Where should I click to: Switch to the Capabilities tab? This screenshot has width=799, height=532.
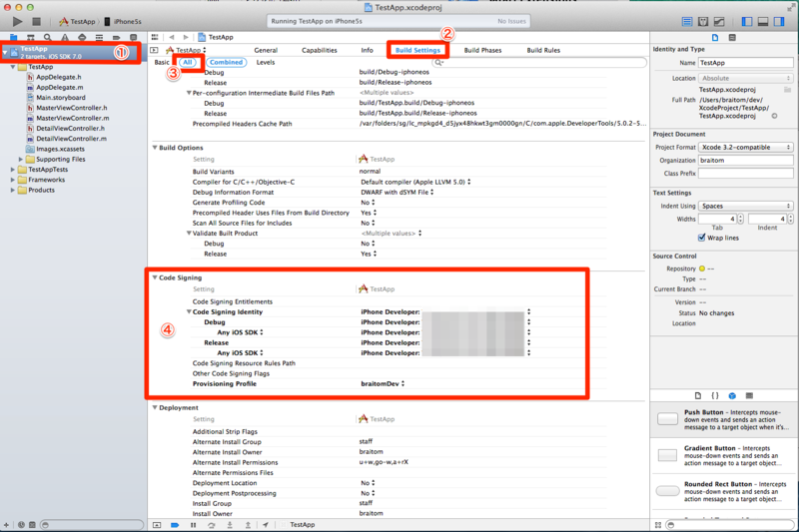tap(319, 50)
